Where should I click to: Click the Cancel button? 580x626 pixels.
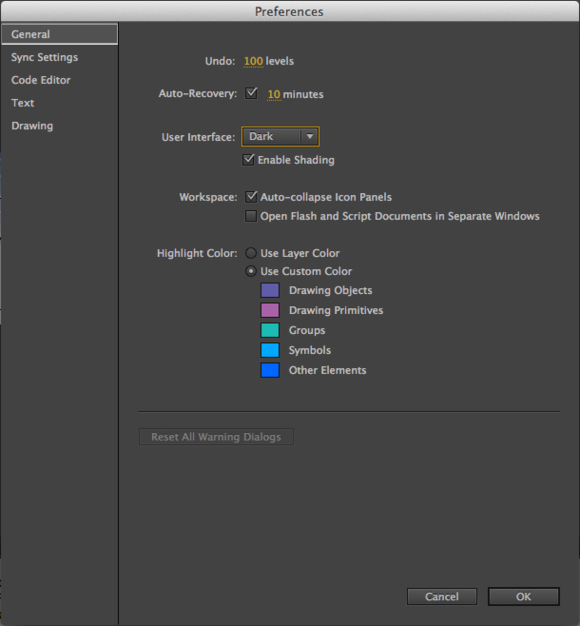442,596
